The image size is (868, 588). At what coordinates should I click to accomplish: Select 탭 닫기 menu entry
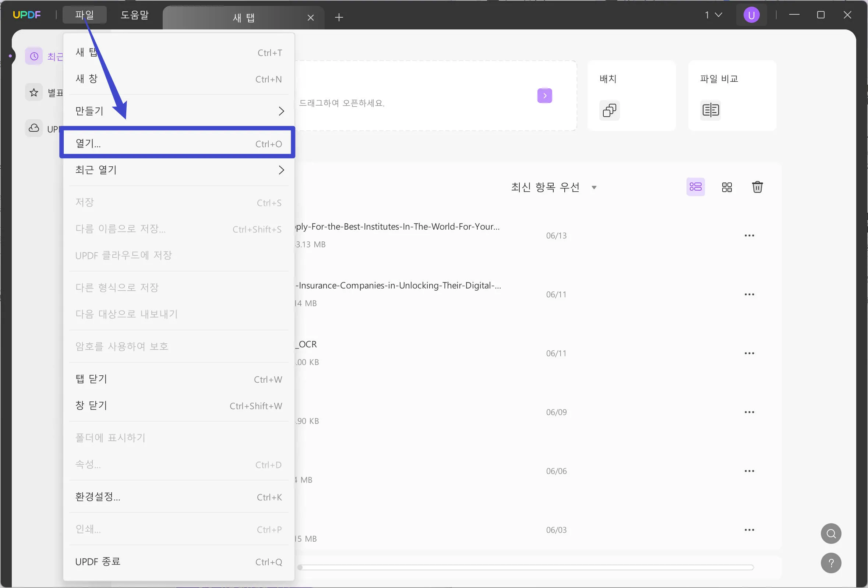(179, 379)
